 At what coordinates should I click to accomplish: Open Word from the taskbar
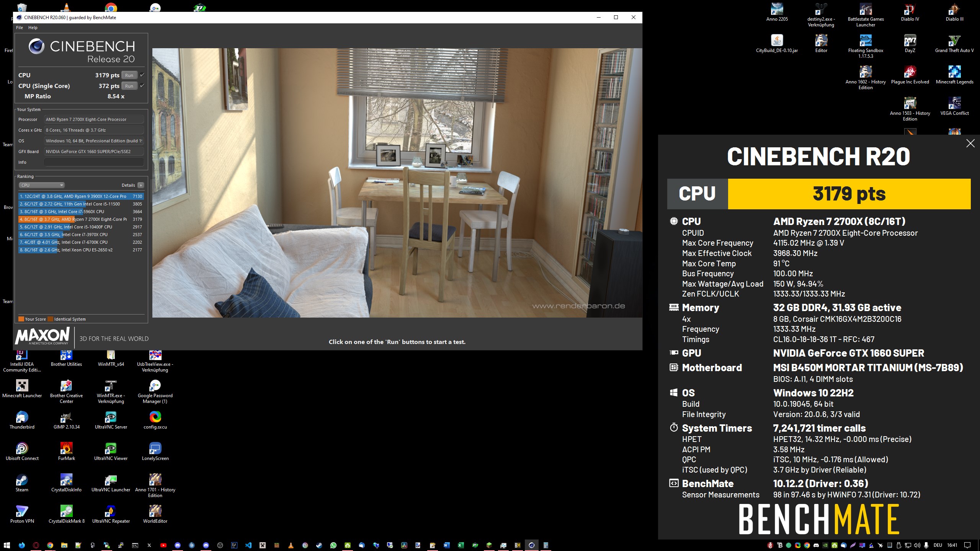pos(446,545)
